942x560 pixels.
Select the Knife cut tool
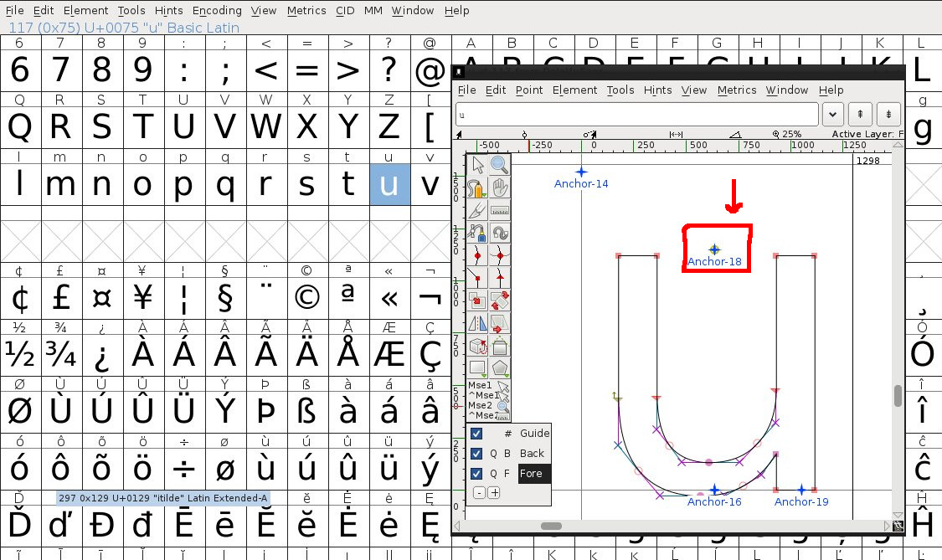(478, 210)
